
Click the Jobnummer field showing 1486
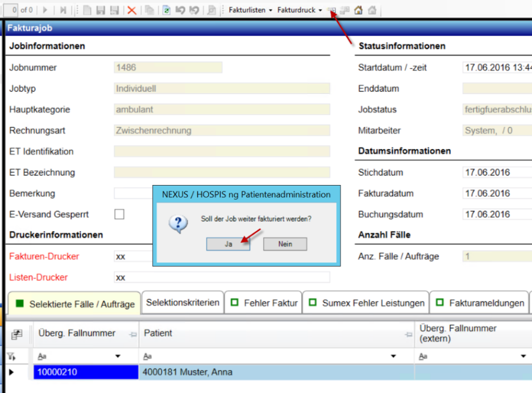point(168,67)
